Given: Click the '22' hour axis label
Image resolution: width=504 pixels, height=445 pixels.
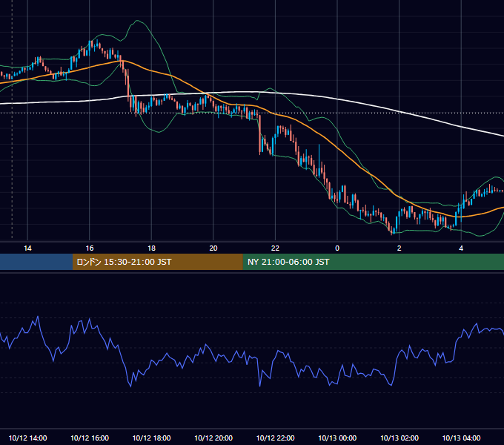Looking at the screenshot, I should (275, 248).
